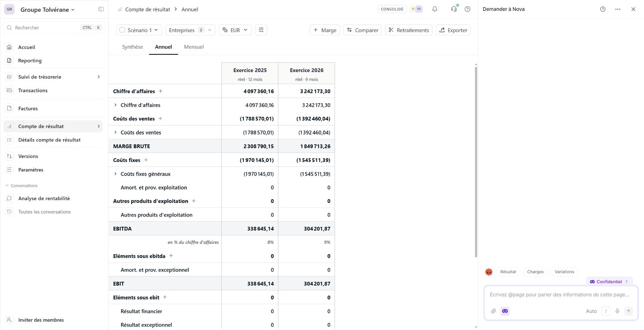Tick the Scénario 1 checkbox

(122, 30)
